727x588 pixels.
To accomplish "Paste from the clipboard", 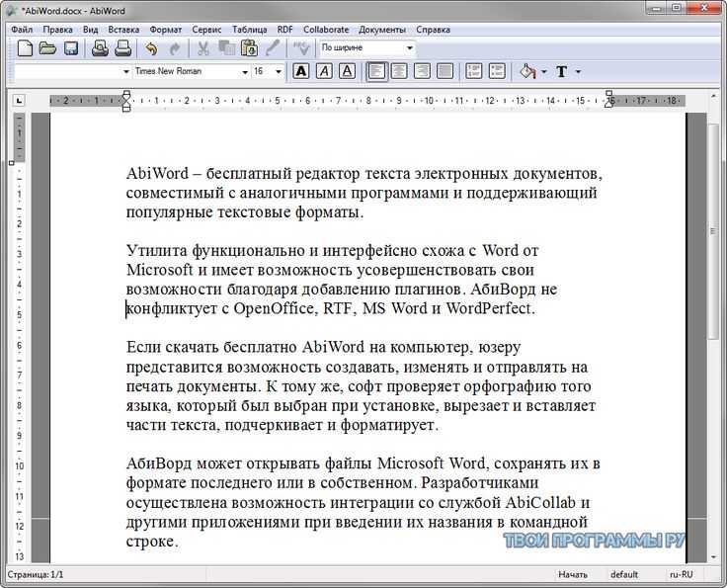I will 250,48.
